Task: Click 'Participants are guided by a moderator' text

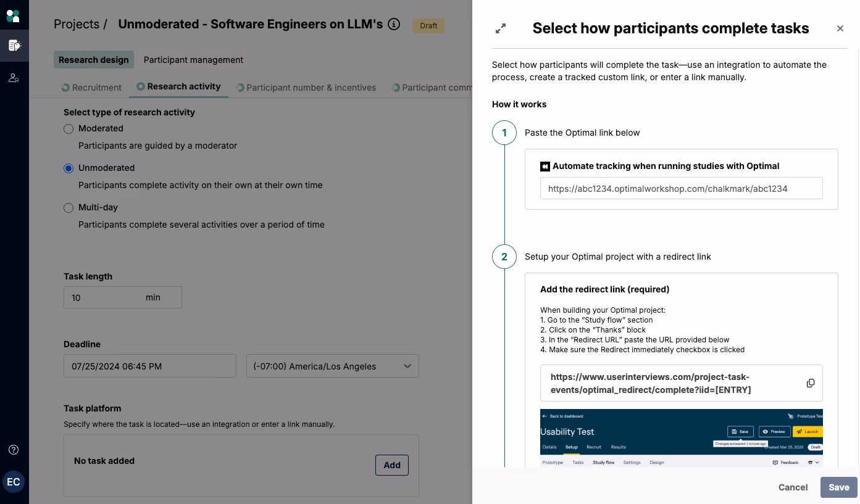Action: coord(157,146)
